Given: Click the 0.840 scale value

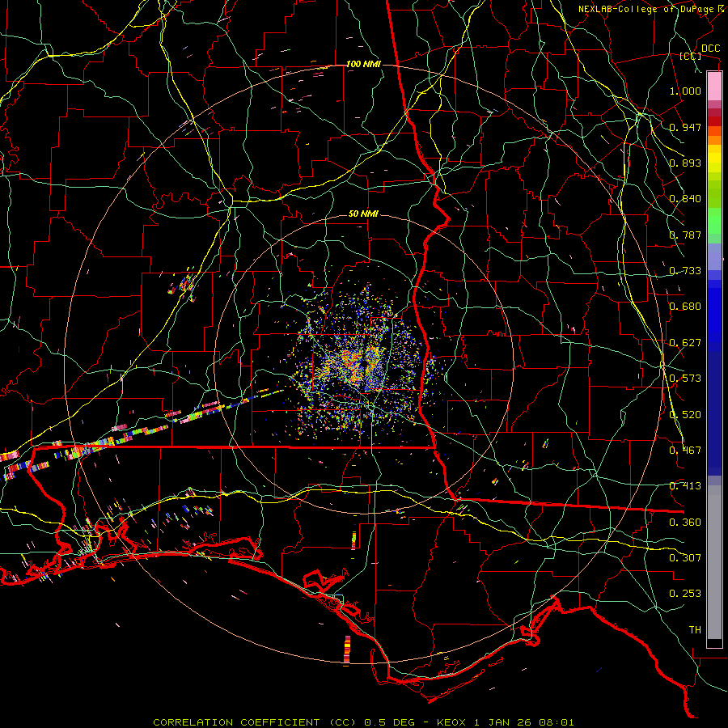Looking at the screenshot, I should pyautogui.click(x=685, y=199).
